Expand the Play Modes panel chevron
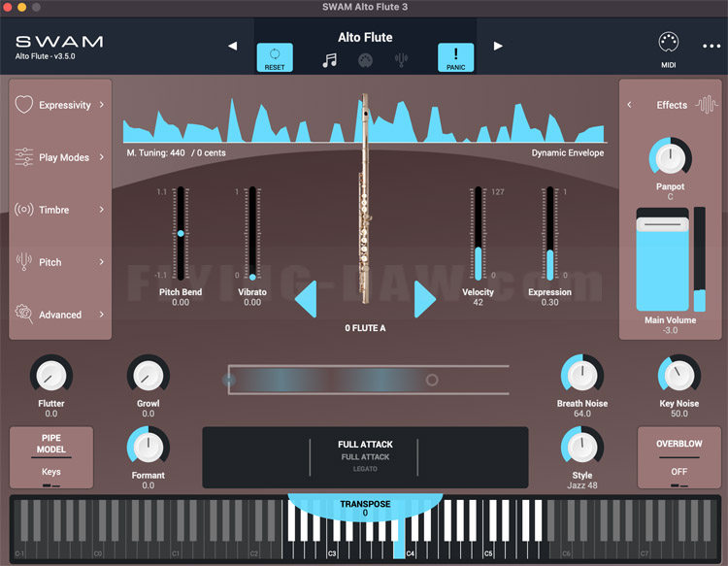Viewport: 728px width, 566px height. [102, 157]
